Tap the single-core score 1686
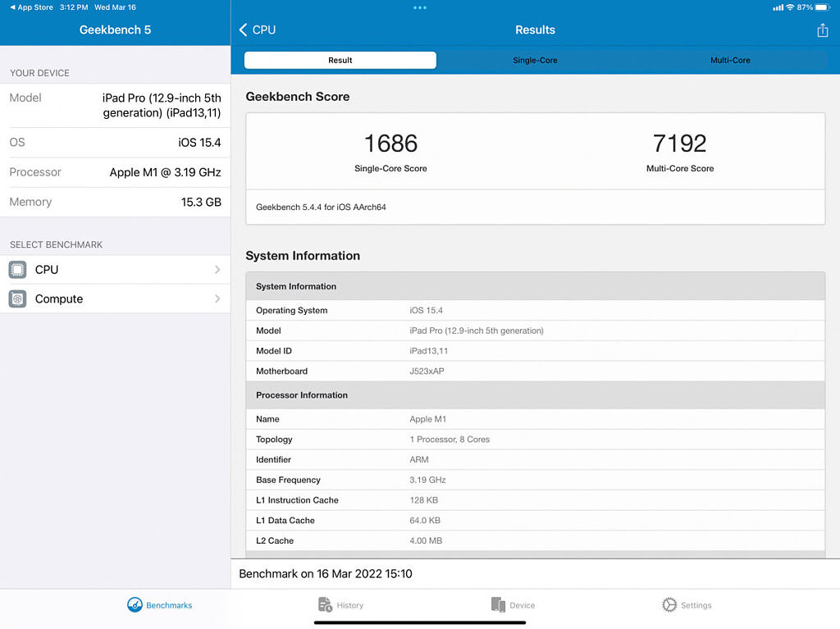This screenshot has height=629, width=840. tap(390, 144)
